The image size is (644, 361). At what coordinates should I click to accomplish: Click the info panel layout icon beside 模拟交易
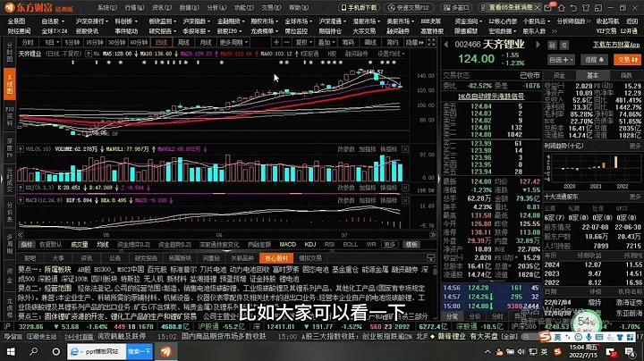(431, 258)
